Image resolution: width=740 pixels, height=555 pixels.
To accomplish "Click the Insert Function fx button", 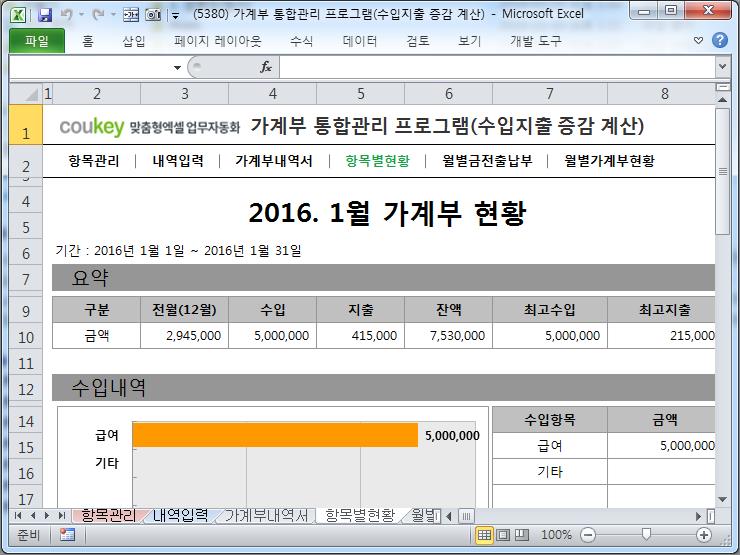I will tap(266, 67).
